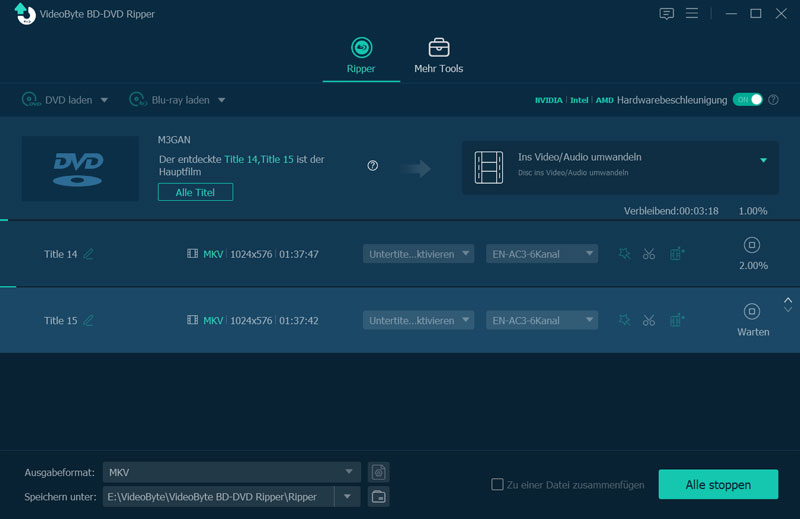Open the Blu-ray laden dropdown
The height and width of the screenshot is (519, 800).
pyautogui.click(x=221, y=100)
